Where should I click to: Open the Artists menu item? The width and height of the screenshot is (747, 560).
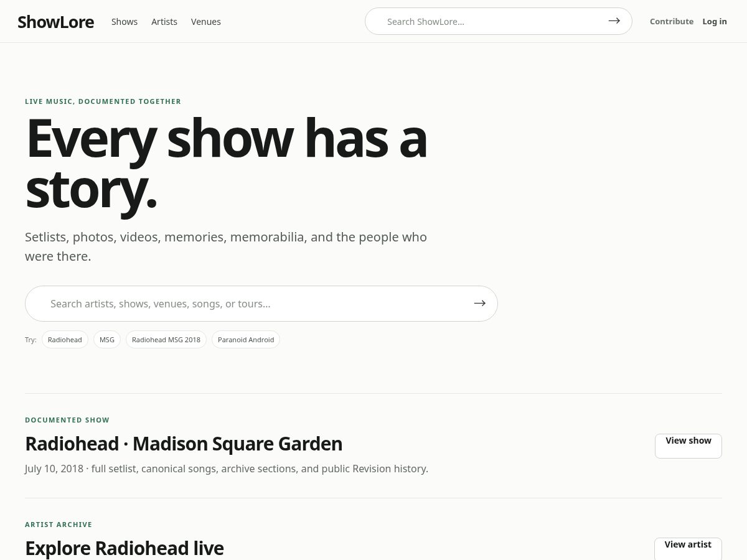pyautogui.click(x=164, y=22)
